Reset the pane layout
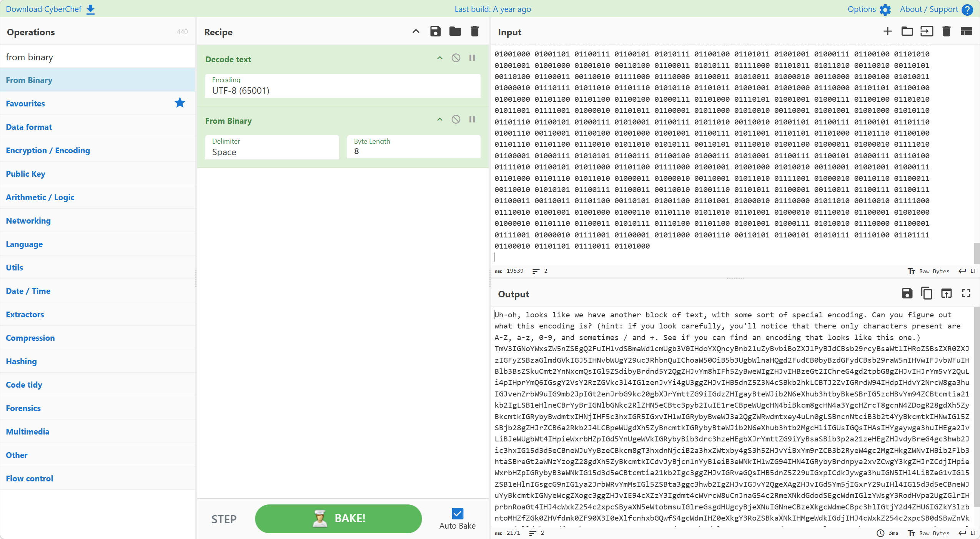This screenshot has width=980, height=539. click(966, 32)
